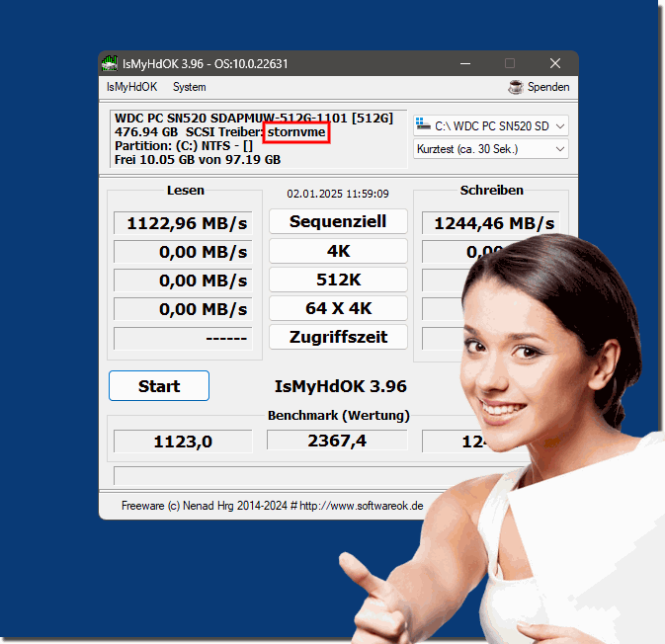The image size is (665, 644).
Task: Click the Partition: (C:) NTFS line
Action: click(184, 146)
